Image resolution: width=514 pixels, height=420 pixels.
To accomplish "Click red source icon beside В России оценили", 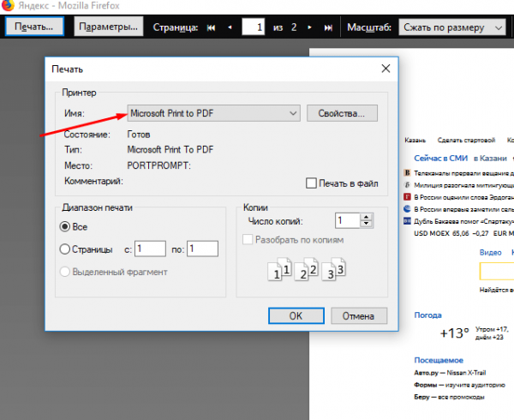I will (x=407, y=197).
